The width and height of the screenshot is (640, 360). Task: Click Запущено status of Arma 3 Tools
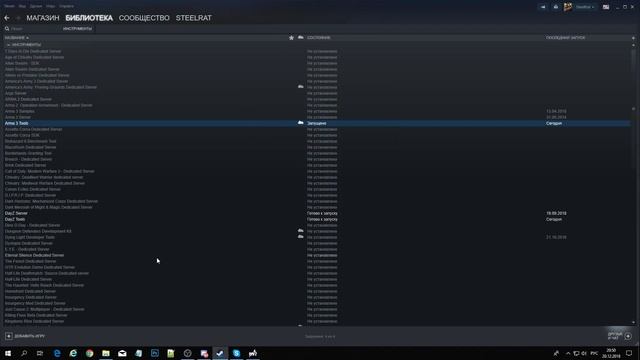point(317,123)
